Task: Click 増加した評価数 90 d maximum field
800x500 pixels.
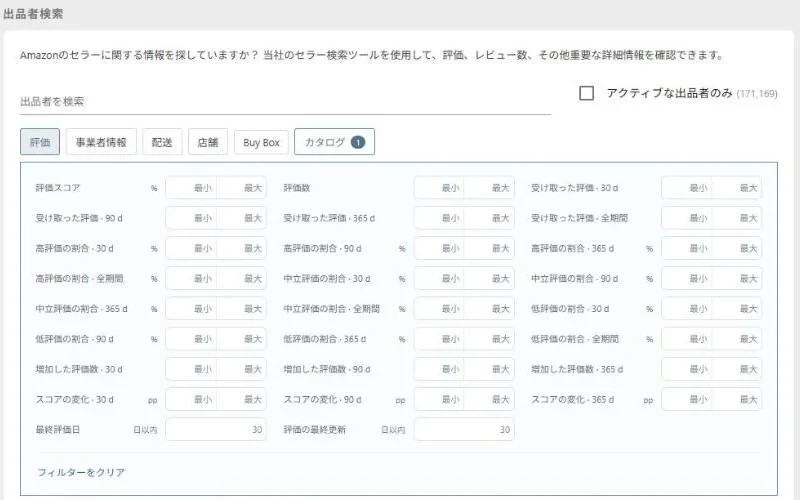Action: point(489,369)
